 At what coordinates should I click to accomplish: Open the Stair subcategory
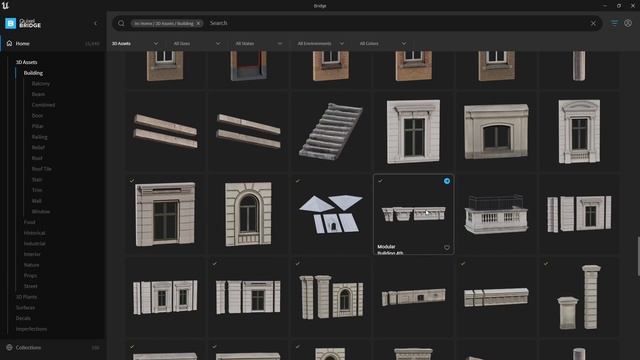click(37, 180)
